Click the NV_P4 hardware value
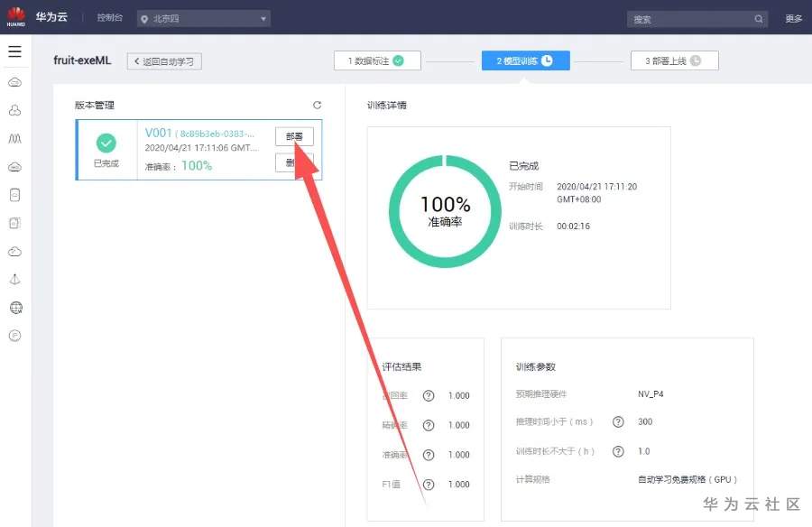812x527 pixels. tap(651, 394)
